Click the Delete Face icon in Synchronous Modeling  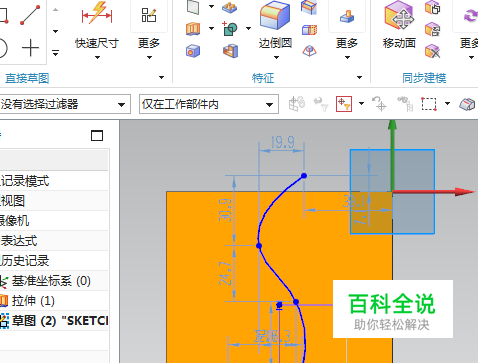tap(433, 51)
